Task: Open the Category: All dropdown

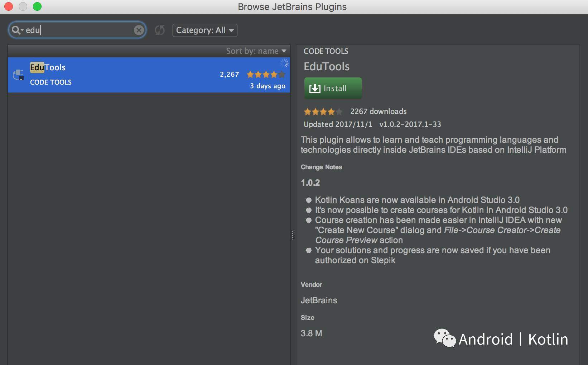Action: coord(205,30)
